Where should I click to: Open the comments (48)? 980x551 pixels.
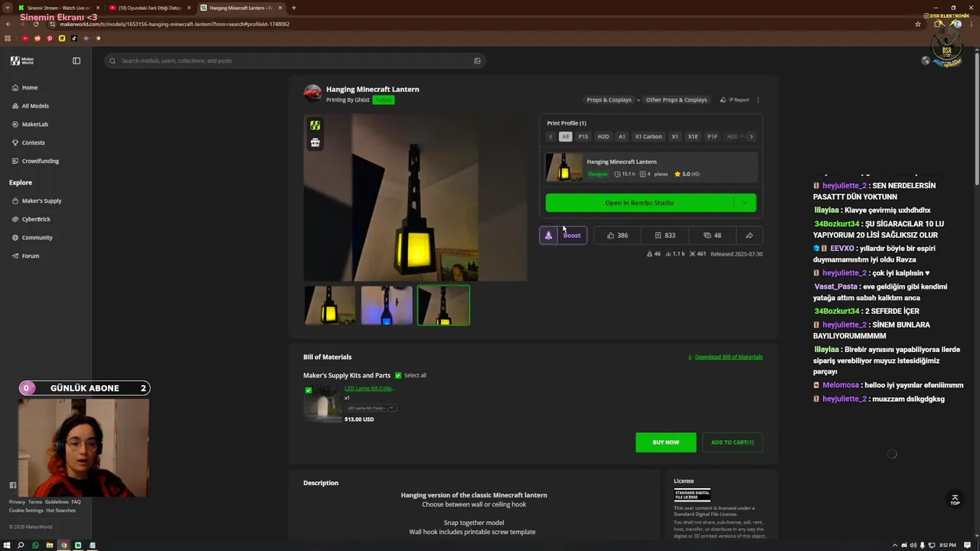click(712, 236)
